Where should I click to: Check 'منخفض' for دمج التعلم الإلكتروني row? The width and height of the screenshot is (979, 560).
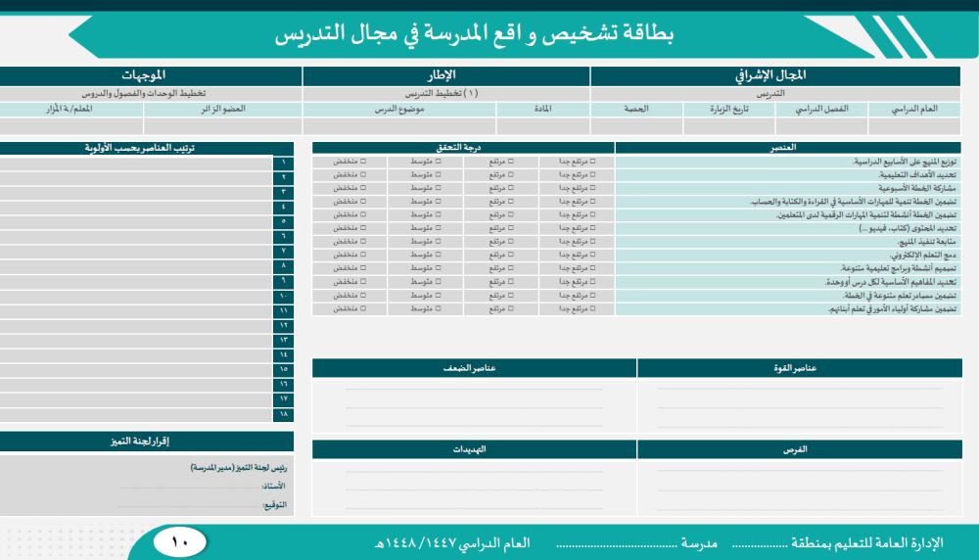coord(361,255)
